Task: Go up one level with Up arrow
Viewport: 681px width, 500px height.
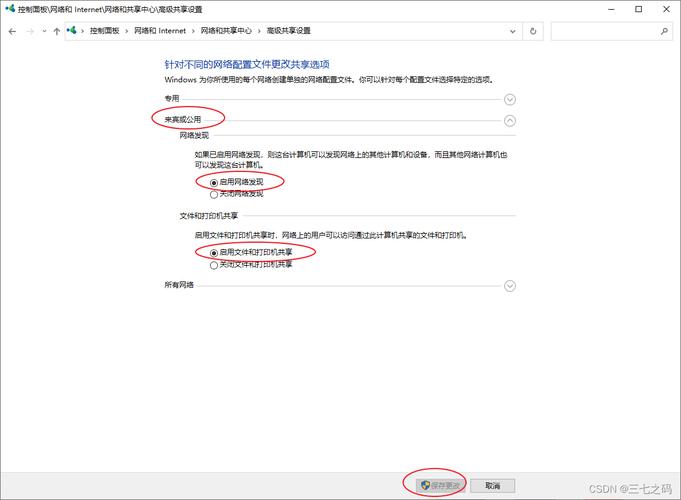Action: pos(56,31)
